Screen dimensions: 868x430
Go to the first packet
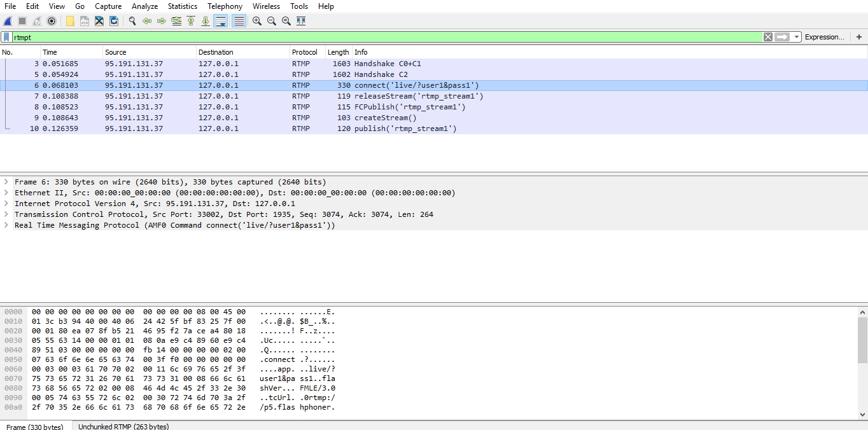pyautogui.click(x=191, y=21)
